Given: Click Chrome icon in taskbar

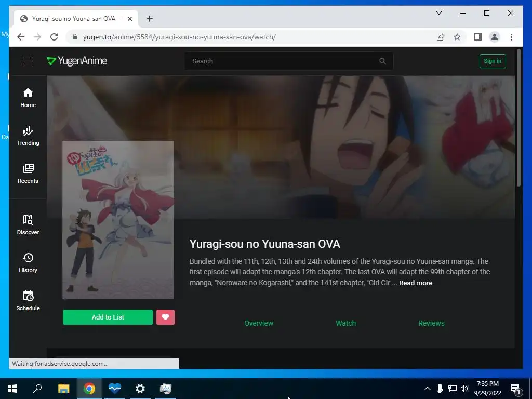Looking at the screenshot, I should pos(89,389).
